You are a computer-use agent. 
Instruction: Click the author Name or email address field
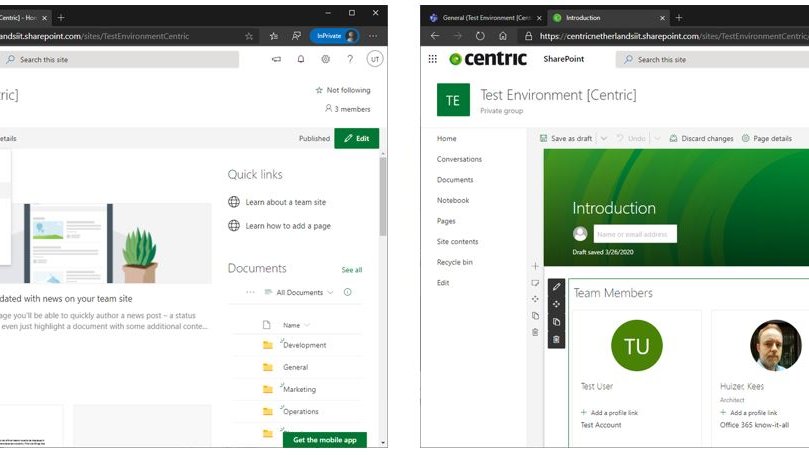[x=635, y=234]
